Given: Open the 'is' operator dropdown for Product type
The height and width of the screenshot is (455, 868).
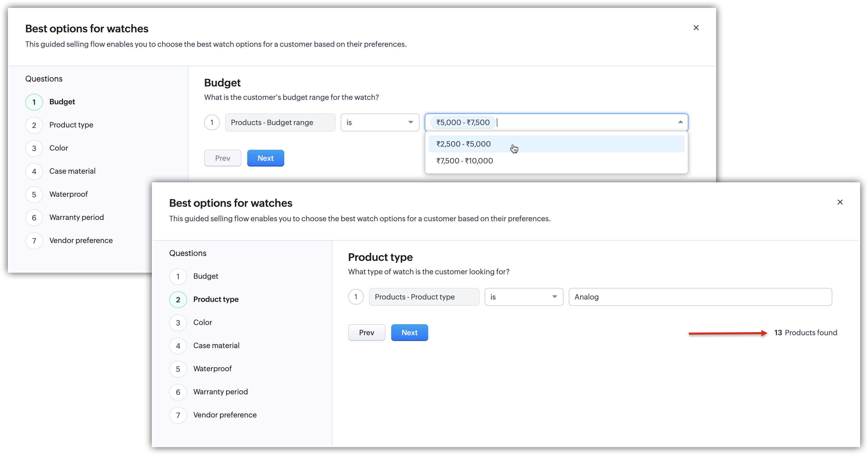Looking at the screenshot, I should [x=524, y=297].
